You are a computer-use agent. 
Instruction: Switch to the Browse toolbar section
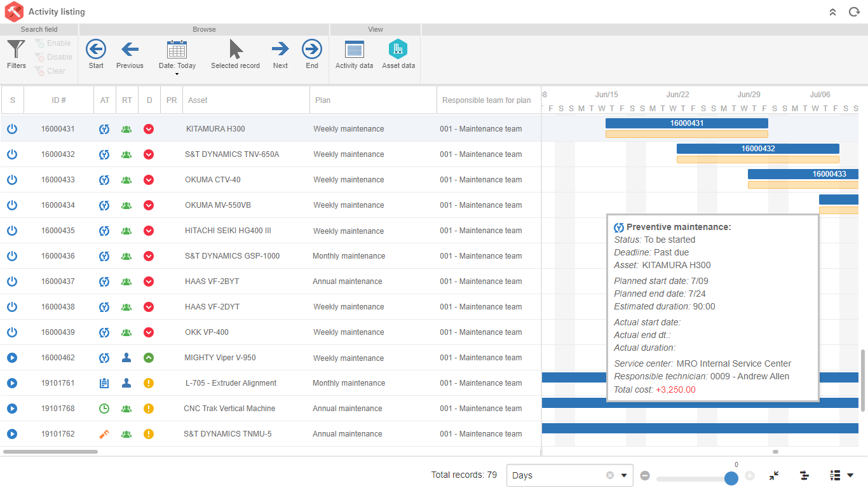(204, 29)
